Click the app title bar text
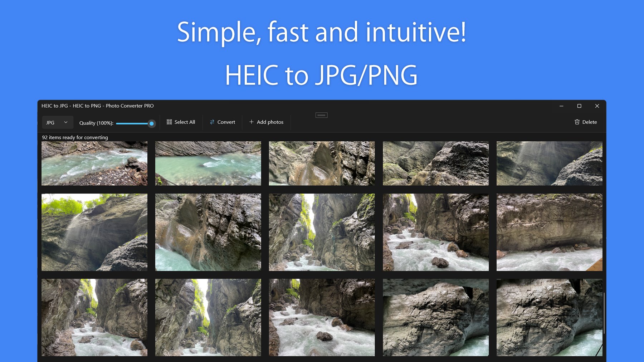 click(98, 106)
